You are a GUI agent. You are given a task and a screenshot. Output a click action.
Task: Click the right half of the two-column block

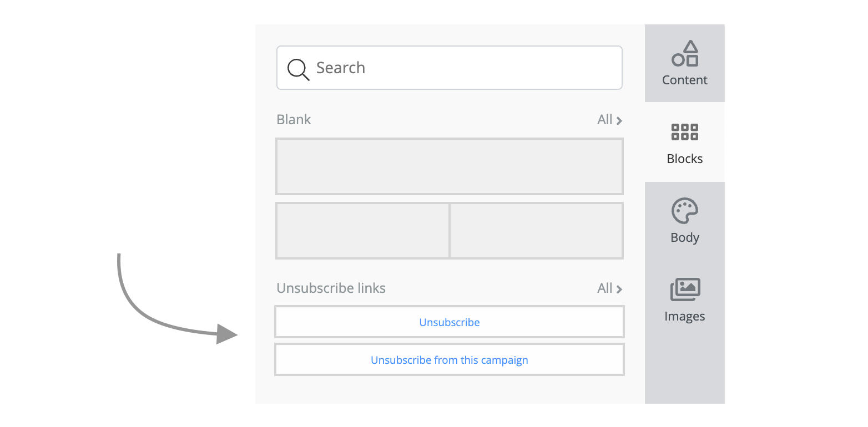(536, 231)
